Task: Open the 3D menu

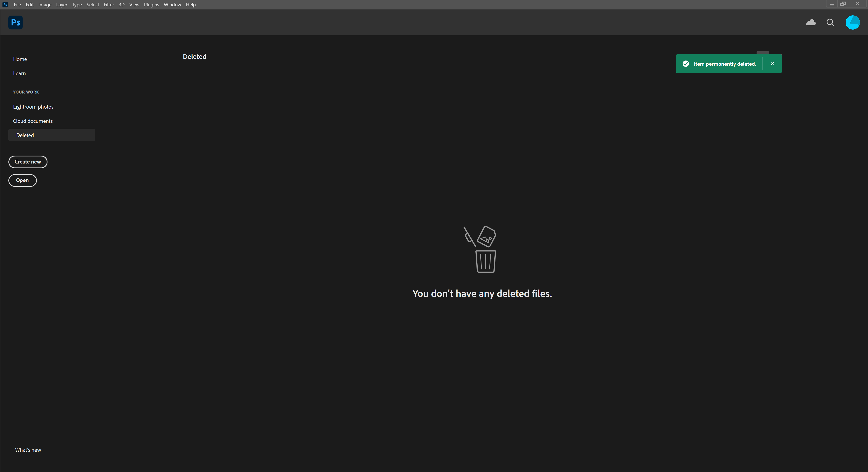Action: (122, 5)
